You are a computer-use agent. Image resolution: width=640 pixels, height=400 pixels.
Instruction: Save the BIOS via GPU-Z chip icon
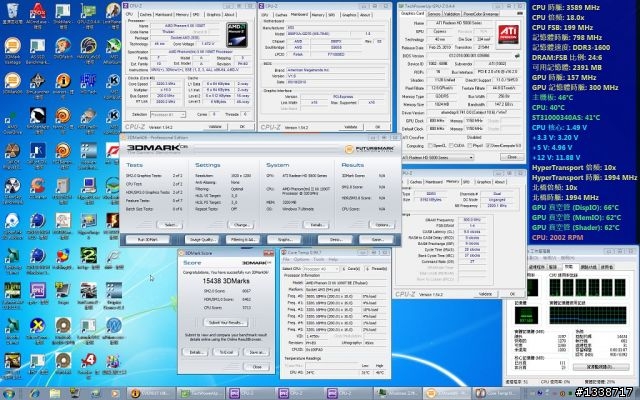pyautogui.click(x=517, y=56)
